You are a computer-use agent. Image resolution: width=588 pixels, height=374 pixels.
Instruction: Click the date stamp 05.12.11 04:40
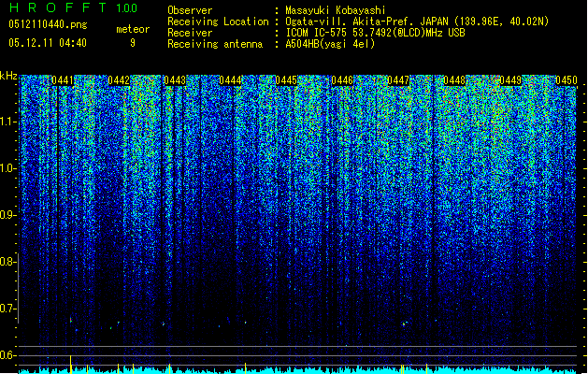pyautogui.click(x=48, y=43)
